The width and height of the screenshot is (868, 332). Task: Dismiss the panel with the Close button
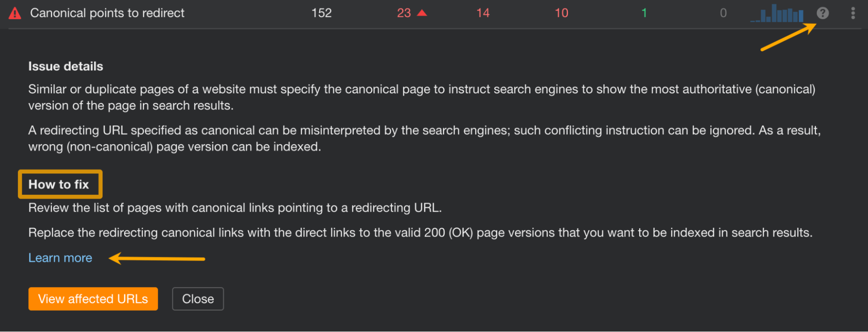point(198,299)
